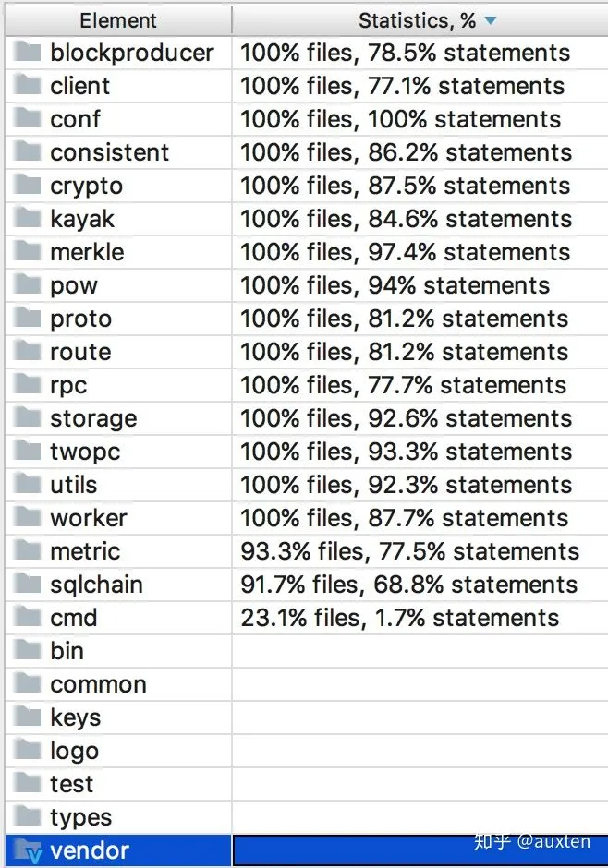Select the consistent package row

click(110, 152)
